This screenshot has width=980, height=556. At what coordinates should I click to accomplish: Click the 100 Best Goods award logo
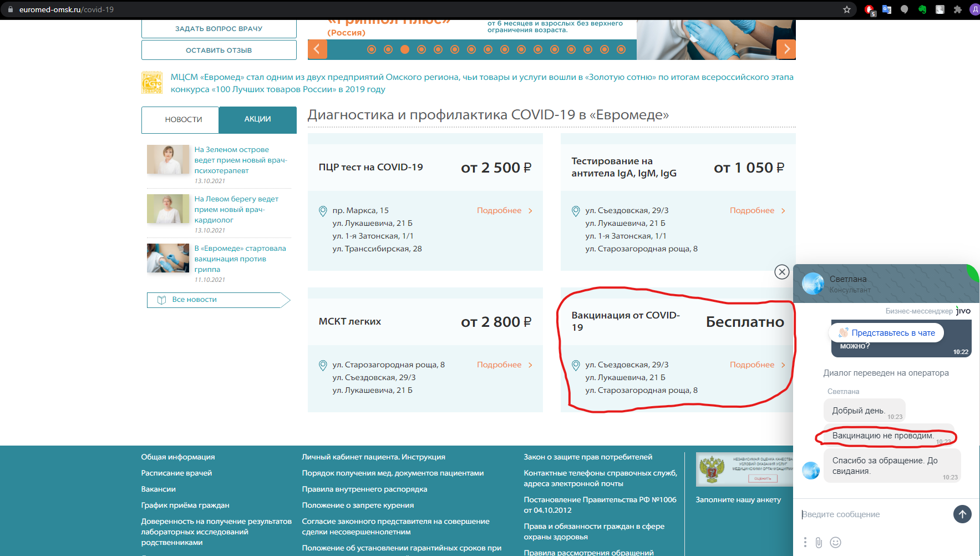point(152,82)
